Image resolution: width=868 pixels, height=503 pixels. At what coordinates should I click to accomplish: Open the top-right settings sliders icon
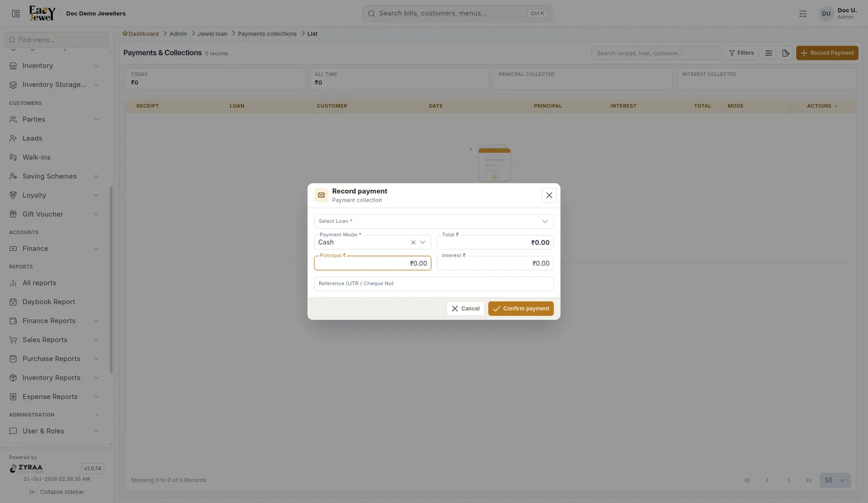(803, 14)
